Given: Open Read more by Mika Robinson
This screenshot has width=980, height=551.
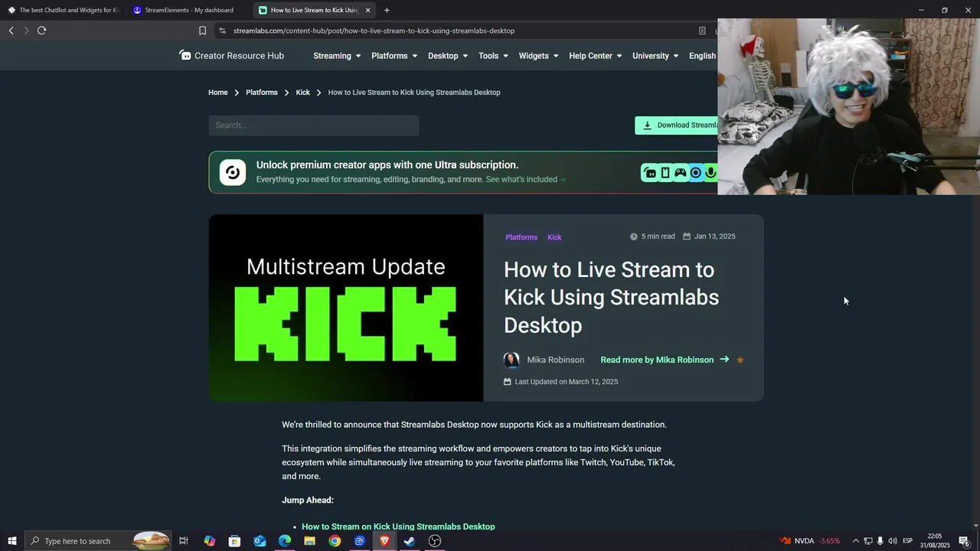Looking at the screenshot, I should (x=665, y=360).
